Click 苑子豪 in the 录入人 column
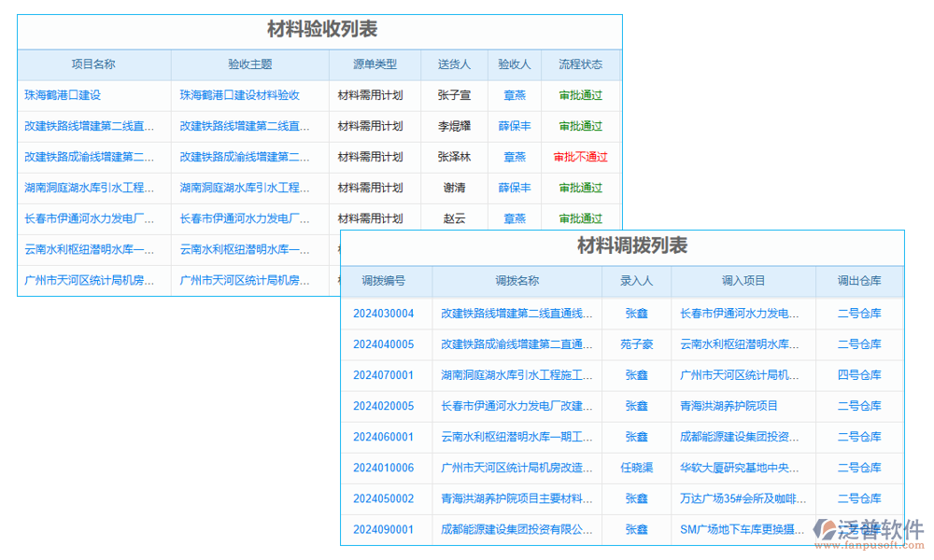Image resolution: width=934 pixels, height=560 pixels. click(636, 343)
